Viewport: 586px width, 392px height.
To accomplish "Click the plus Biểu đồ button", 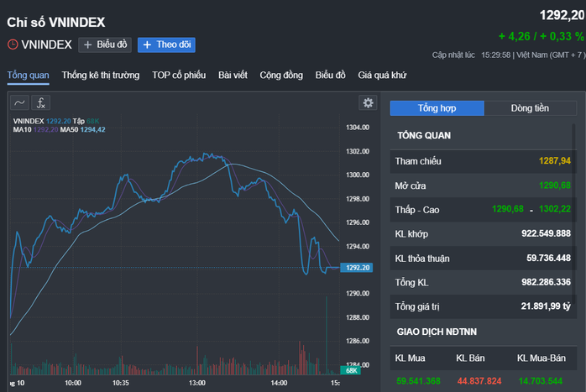I will [105, 44].
